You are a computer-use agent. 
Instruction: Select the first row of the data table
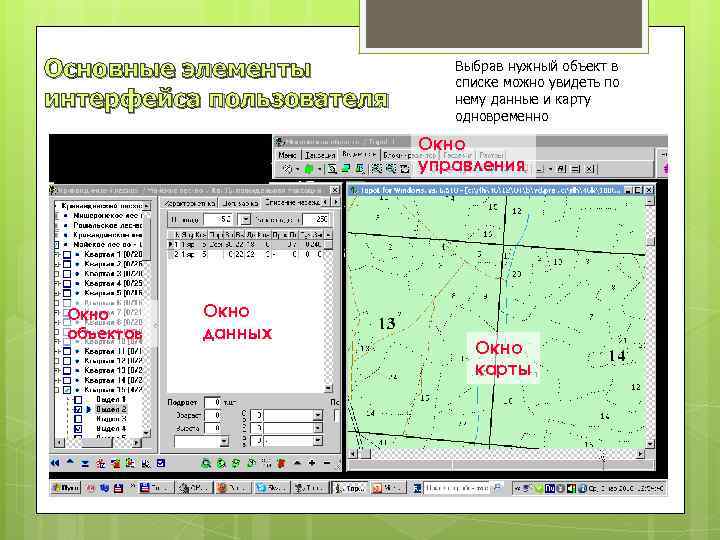tap(246, 244)
